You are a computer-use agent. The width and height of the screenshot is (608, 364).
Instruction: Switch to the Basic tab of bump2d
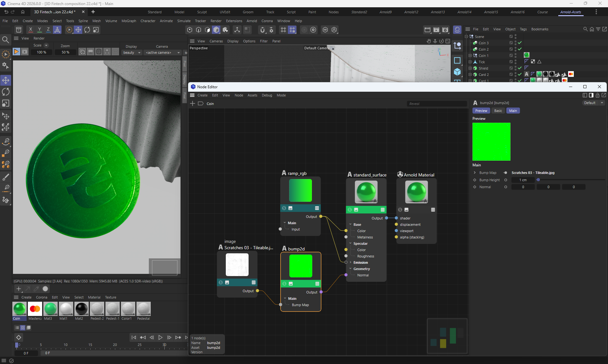[498, 111]
